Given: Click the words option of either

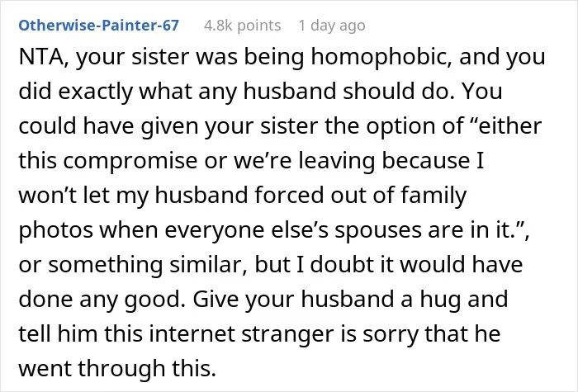Looking at the screenshot, I should tap(454, 126).
